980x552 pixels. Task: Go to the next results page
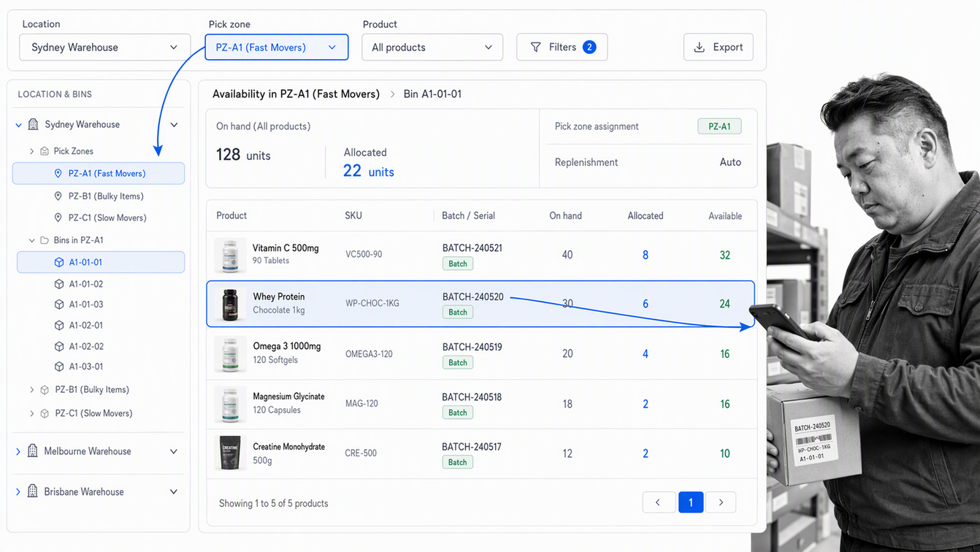point(721,502)
